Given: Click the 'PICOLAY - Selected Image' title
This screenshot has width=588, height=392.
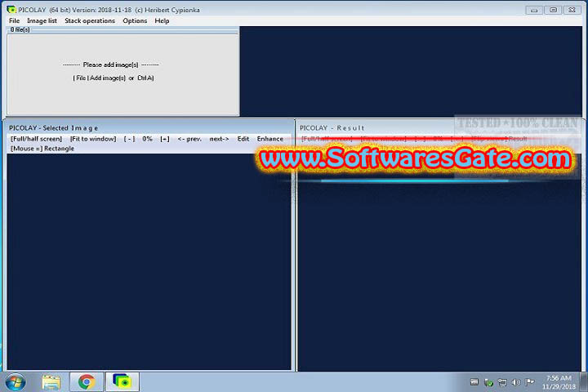Looking at the screenshot, I should [x=53, y=128].
